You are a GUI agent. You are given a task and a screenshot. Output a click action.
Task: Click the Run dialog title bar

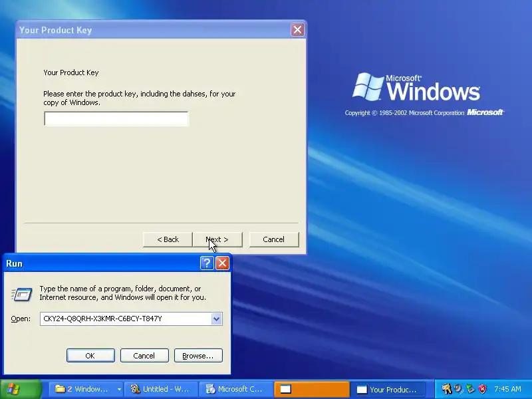tap(102, 263)
